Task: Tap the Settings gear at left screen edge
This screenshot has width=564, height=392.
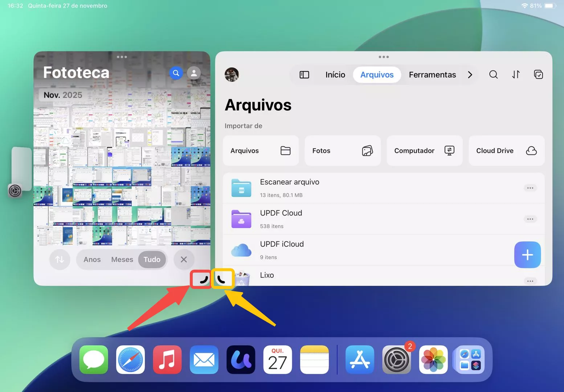Action: (15, 191)
